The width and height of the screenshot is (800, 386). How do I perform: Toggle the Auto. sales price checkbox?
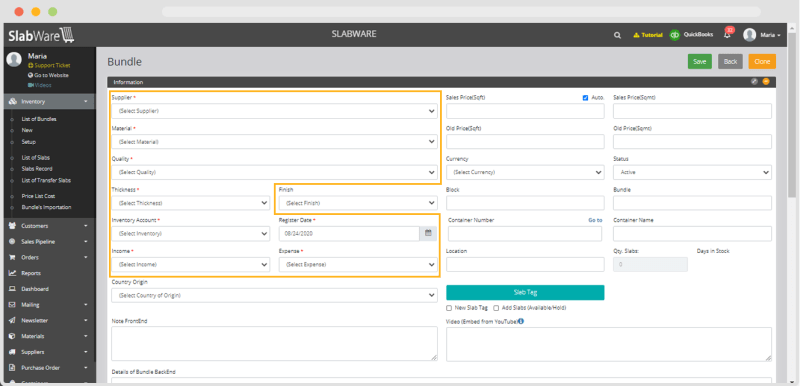pos(585,98)
